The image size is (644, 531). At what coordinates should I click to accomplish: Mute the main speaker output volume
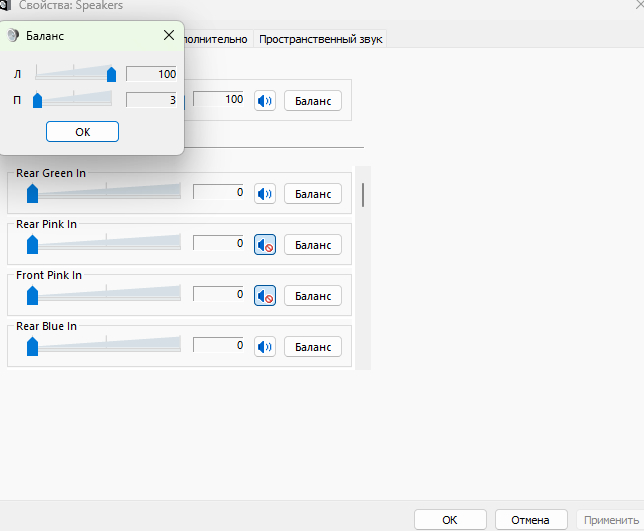(x=264, y=100)
